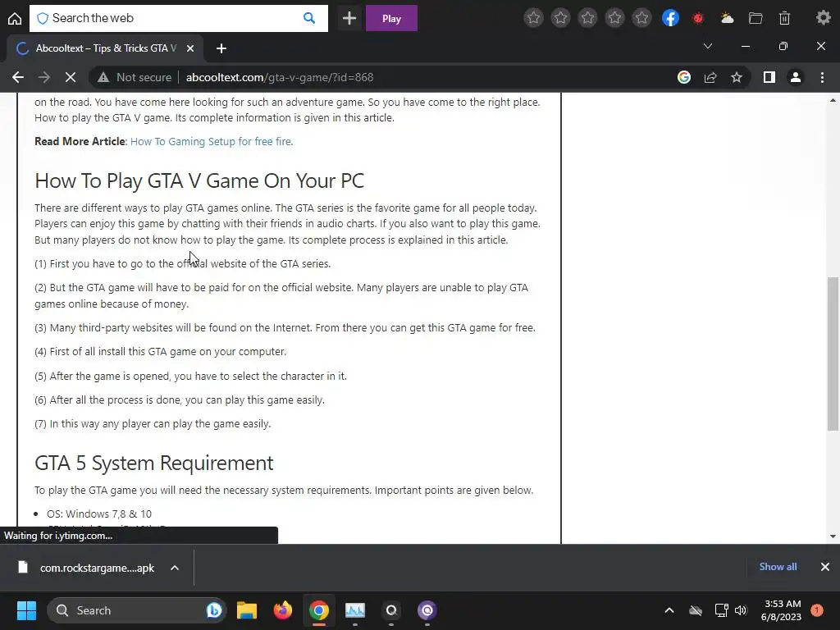The height and width of the screenshot is (630, 840).
Task: Click the volume speaker icon
Action: (x=741, y=610)
